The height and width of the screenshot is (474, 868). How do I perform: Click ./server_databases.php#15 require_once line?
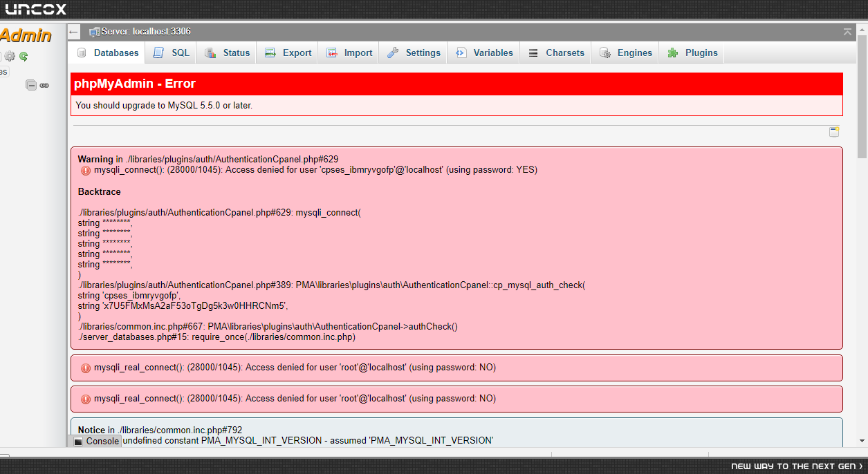(216, 337)
